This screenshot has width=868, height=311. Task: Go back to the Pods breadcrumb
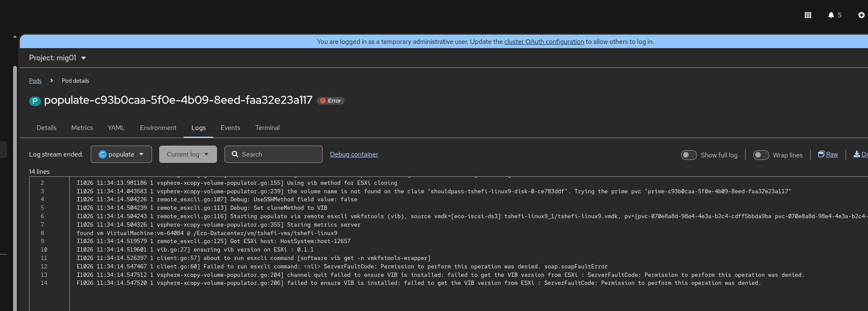(35, 81)
